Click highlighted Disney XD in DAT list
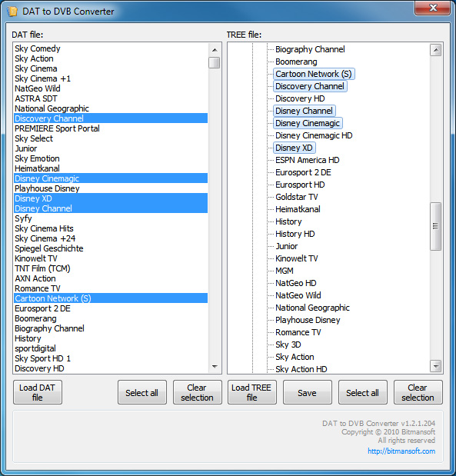 pyautogui.click(x=111, y=198)
